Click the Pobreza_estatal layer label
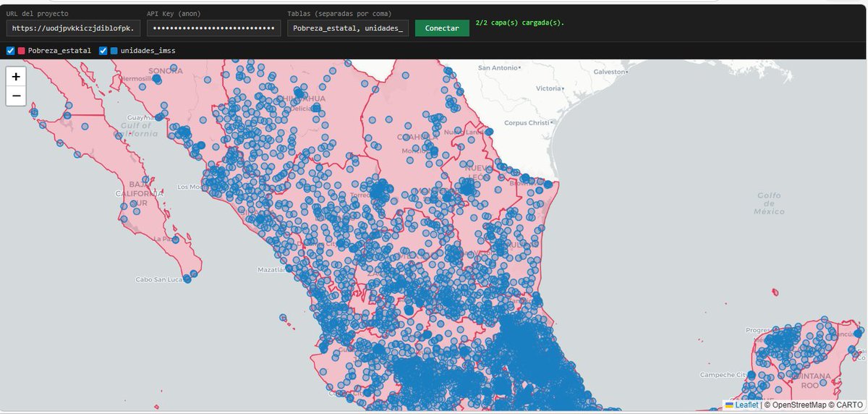Viewport: 868px width, 414px height. (x=59, y=51)
